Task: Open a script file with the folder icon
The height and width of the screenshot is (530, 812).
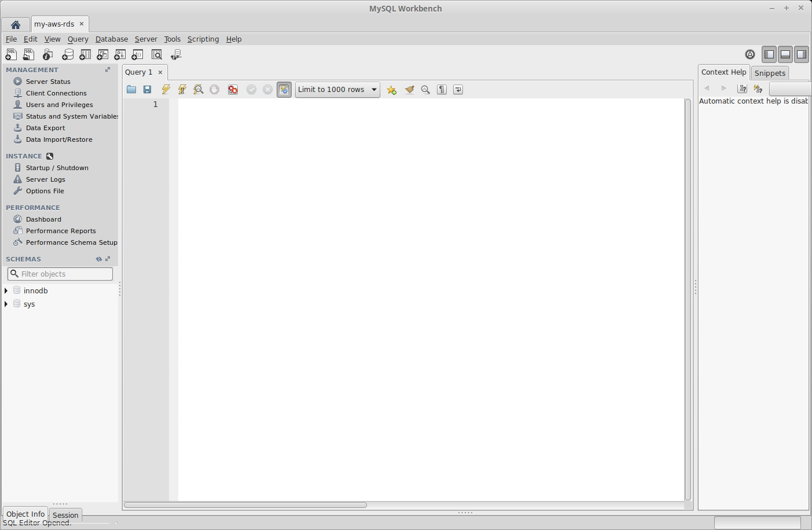Action: [x=131, y=90]
